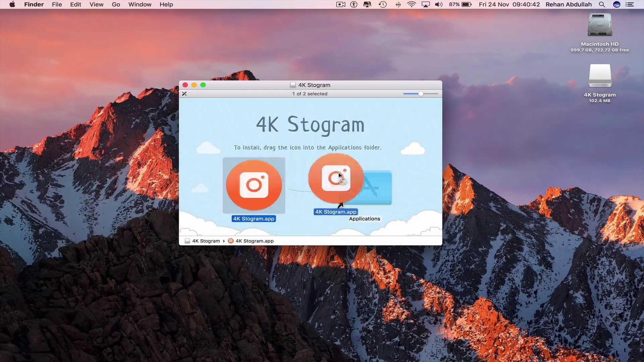Select the 4K Stogram mounted disk icon
The height and width of the screenshot is (362, 644).
point(600,76)
